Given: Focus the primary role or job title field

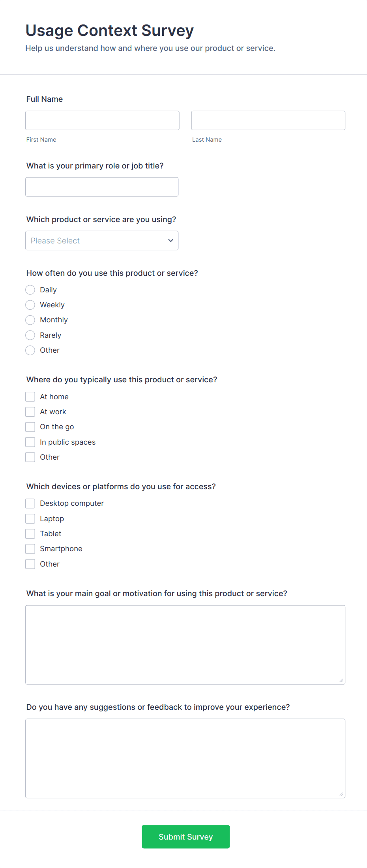Looking at the screenshot, I should (x=102, y=187).
